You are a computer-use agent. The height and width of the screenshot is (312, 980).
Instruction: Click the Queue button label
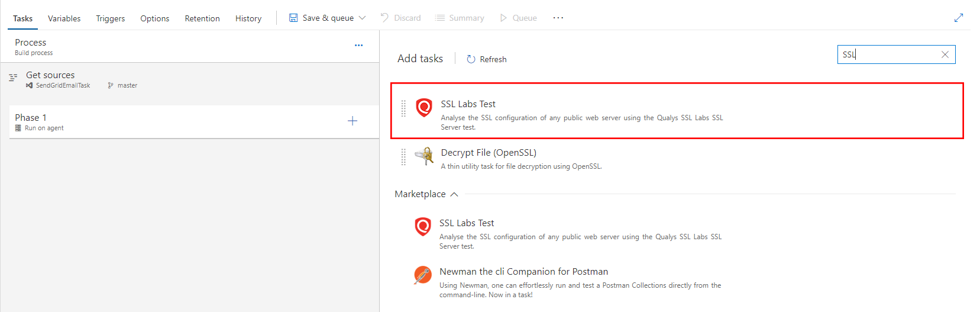(525, 18)
